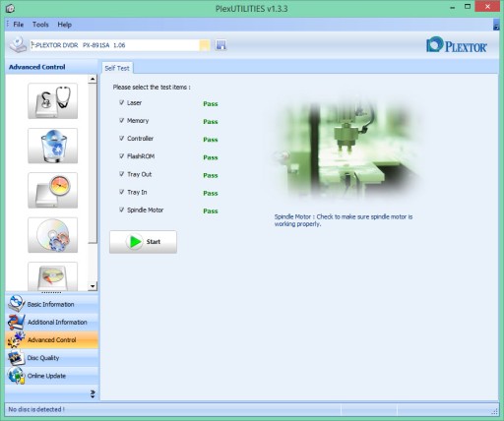Click 'Please select the test items' label
Screen dimensions: 504x421
[x=152, y=88]
